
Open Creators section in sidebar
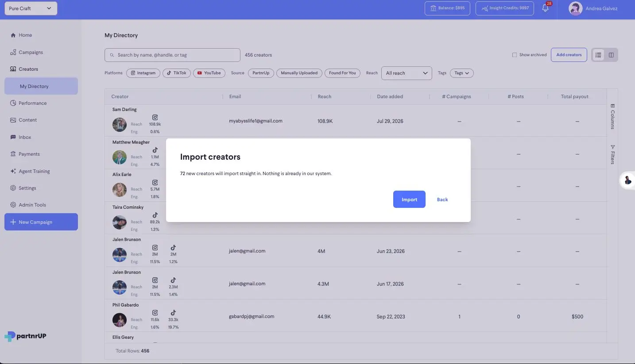28,69
